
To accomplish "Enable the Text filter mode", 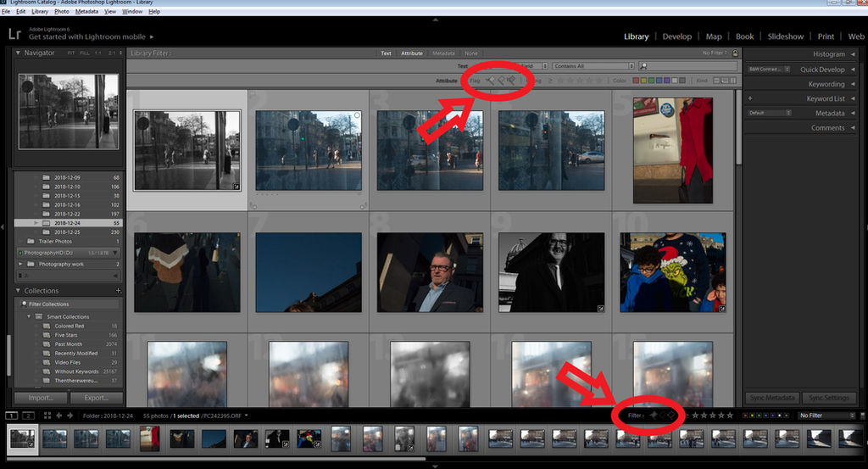I will (x=386, y=53).
